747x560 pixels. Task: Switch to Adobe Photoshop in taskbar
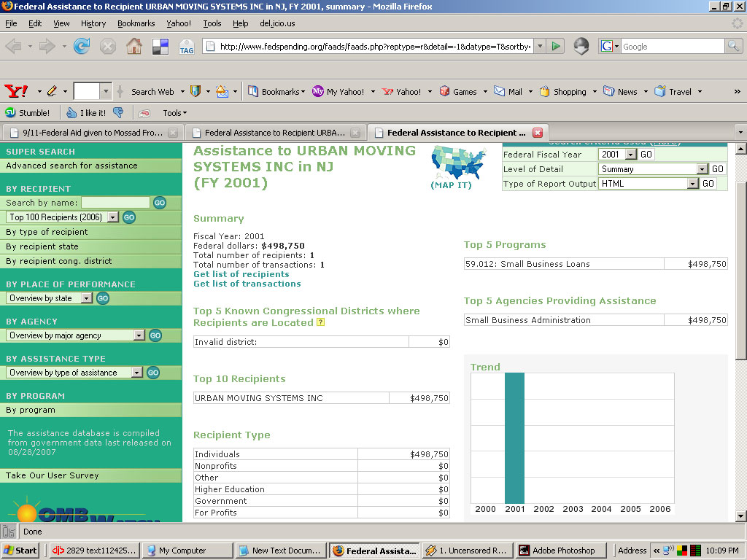pos(562,551)
